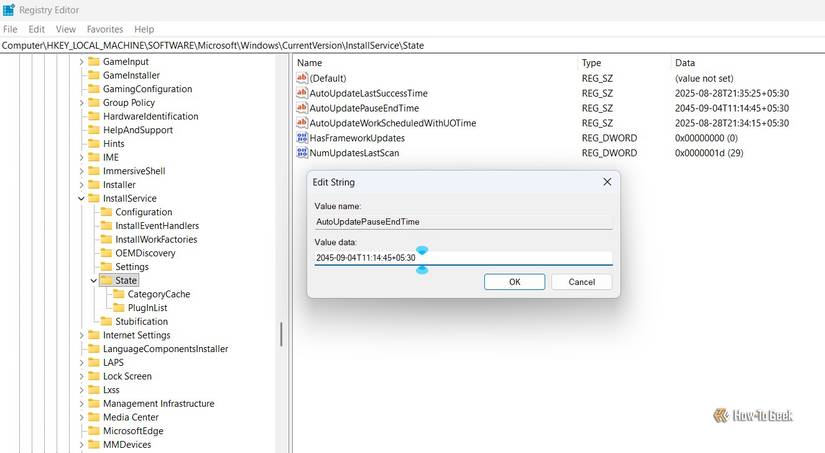825x453 pixels.
Task: Expand the LAPS tree node
Action: 81,363
